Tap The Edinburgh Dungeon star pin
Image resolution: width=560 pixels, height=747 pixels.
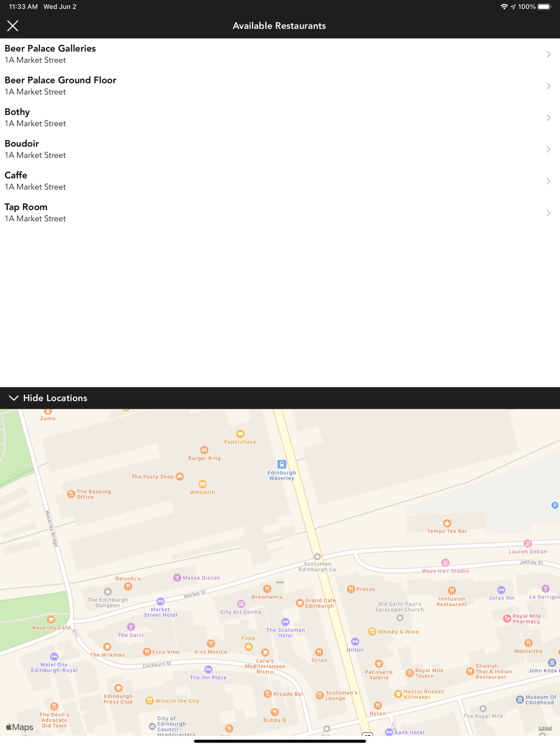tap(108, 591)
